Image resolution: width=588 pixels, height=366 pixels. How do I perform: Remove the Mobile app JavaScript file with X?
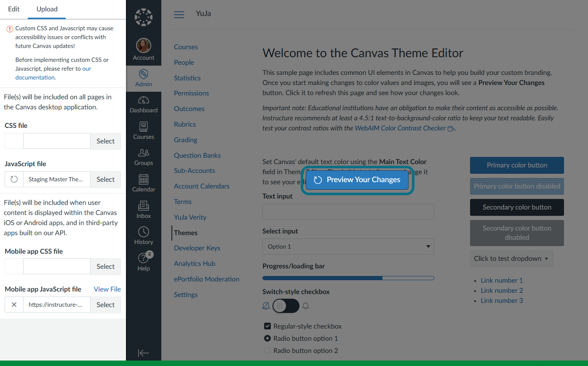click(14, 305)
